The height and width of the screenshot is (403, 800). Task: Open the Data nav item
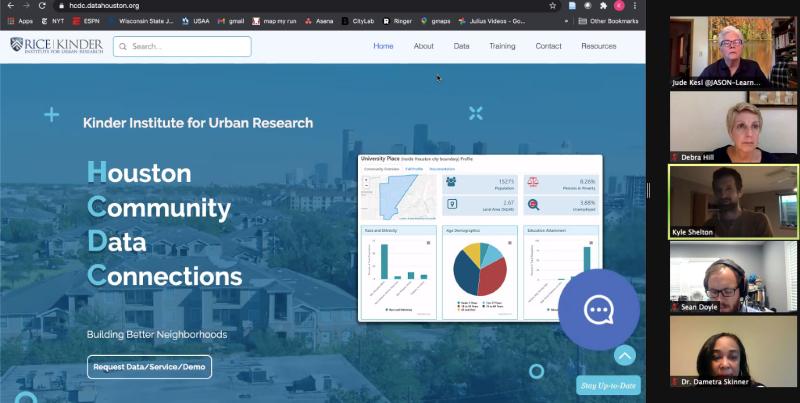pos(461,46)
